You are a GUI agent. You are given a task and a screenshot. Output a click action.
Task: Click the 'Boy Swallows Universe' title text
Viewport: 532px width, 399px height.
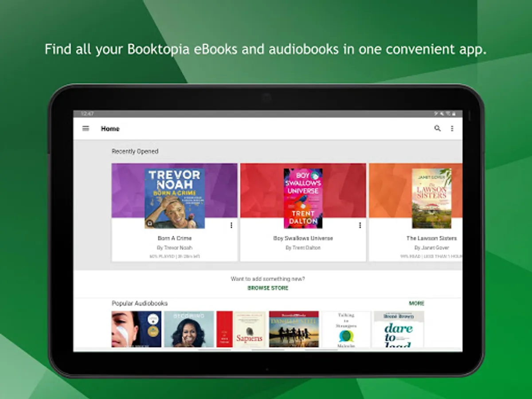click(x=303, y=239)
